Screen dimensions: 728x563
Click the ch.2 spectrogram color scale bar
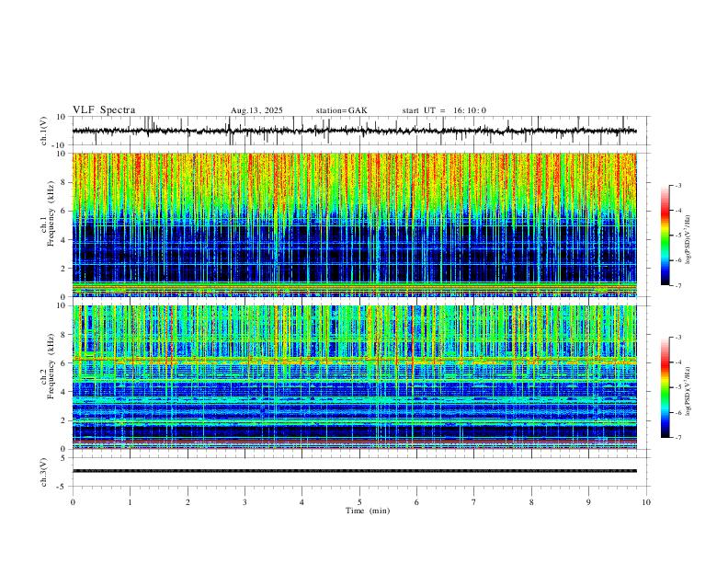(x=665, y=387)
